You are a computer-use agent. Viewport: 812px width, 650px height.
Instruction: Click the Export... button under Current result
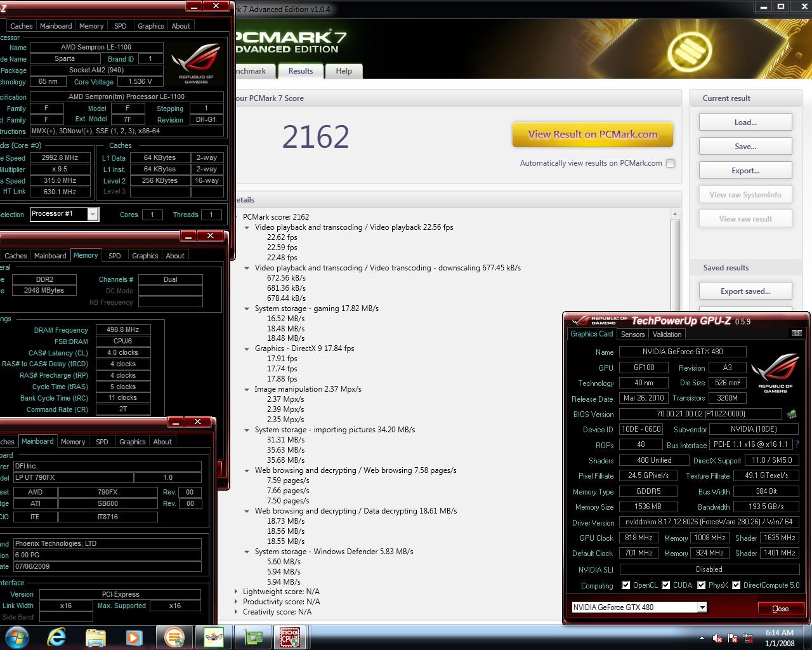pyautogui.click(x=745, y=171)
